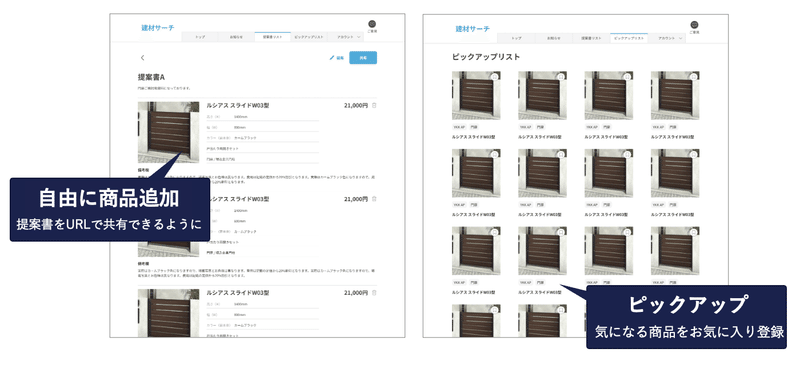The width and height of the screenshot is (800, 369).
Task: Toggle the bookmark on the second-row first pickup card
Action: tap(495, 155)
